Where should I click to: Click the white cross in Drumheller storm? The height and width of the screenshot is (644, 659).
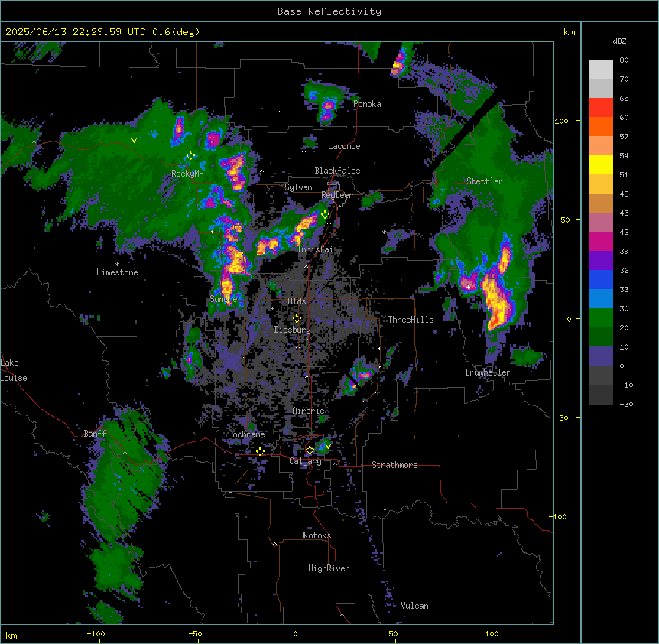[468, 287]
